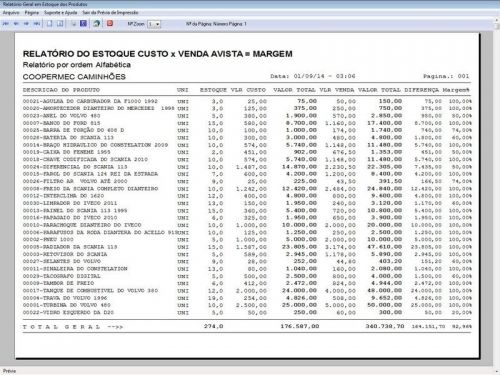Click the blue save icon
500x375 pixels.
[84, 23]
